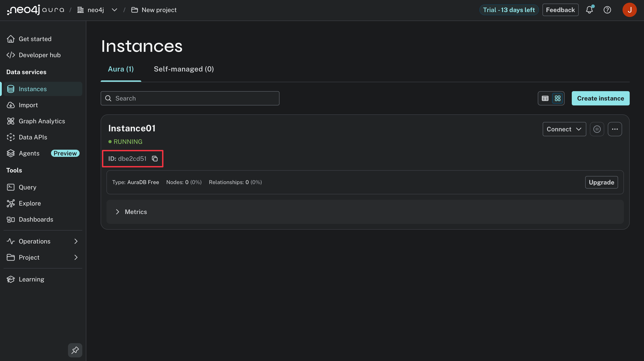Viewport: 644px width, 361px height.
Task: Open the Connect dropdown for Instance01
Action: pos(564,129)
